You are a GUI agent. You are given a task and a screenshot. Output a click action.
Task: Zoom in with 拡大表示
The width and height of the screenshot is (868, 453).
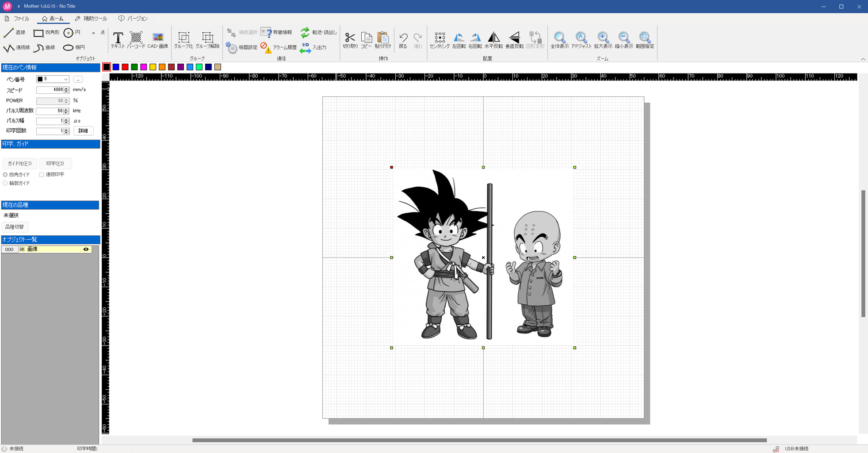603,40
